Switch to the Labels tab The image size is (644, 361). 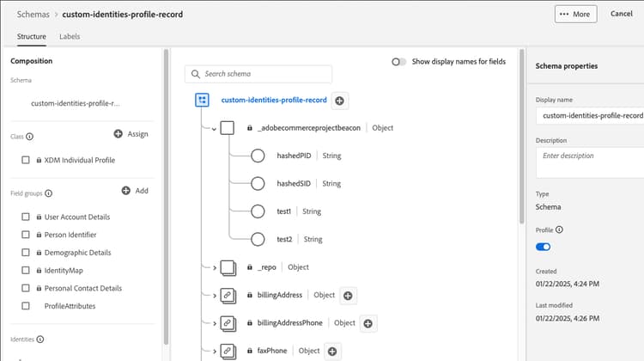[x=70, y=37]
